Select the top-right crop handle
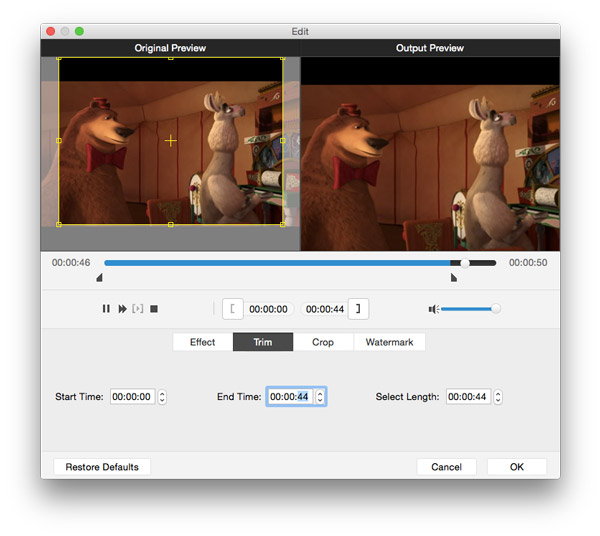The height and width of the screenshot is (536, 600). [283, 58]
